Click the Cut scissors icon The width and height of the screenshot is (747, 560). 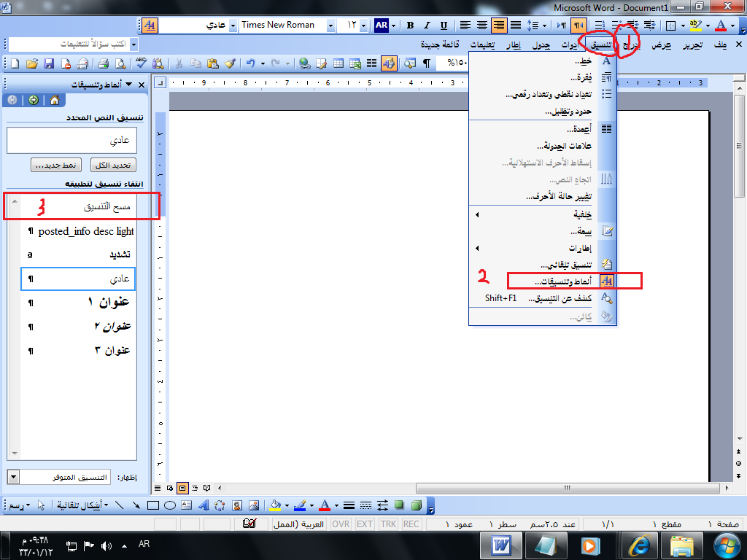pos(179,63)
